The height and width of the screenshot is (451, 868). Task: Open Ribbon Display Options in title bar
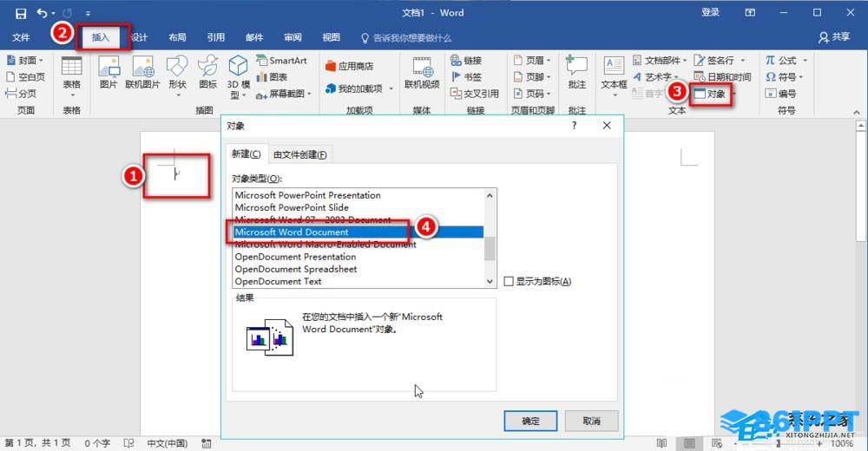click(750, 12)
